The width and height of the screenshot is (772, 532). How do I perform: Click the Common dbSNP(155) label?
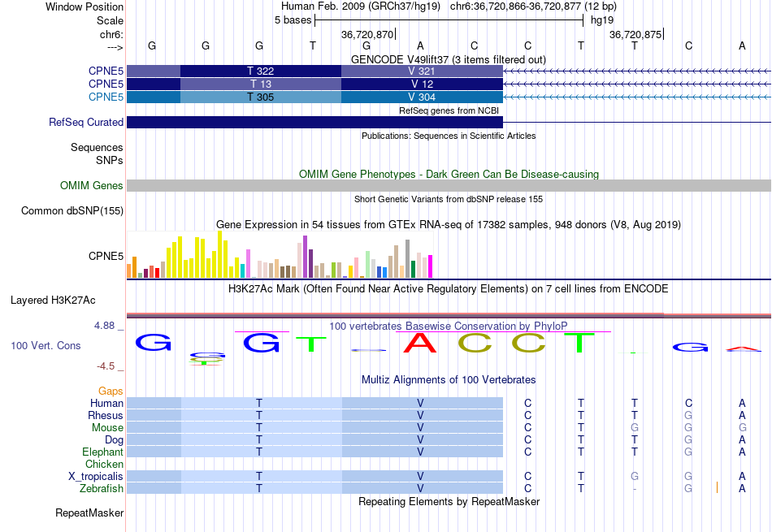click(x=72, y=210)
